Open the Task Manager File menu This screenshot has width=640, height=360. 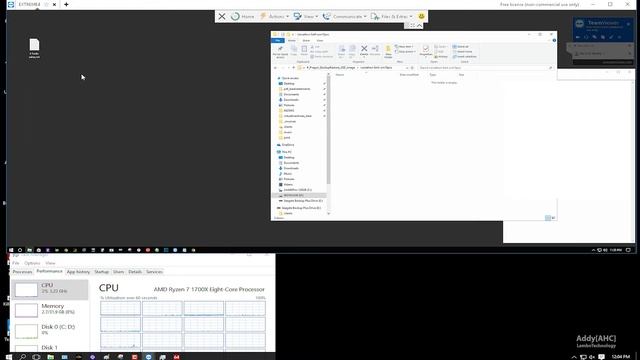tap(16, 263)
